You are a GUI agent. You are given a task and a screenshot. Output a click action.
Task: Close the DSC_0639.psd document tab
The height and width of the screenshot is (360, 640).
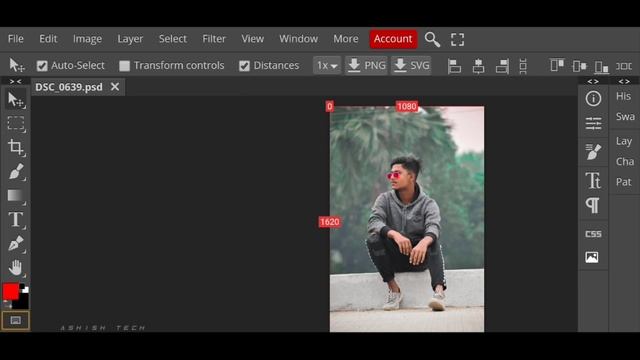115,87
